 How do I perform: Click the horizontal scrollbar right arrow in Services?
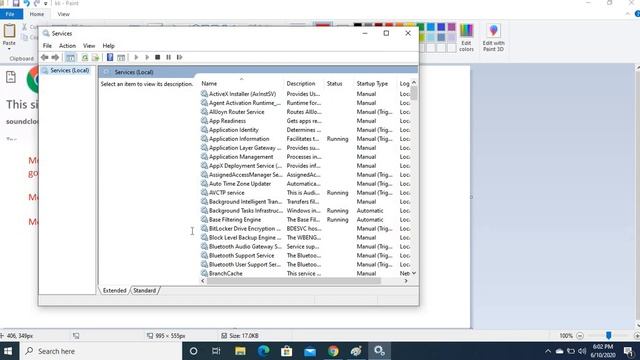pos(406,281)
